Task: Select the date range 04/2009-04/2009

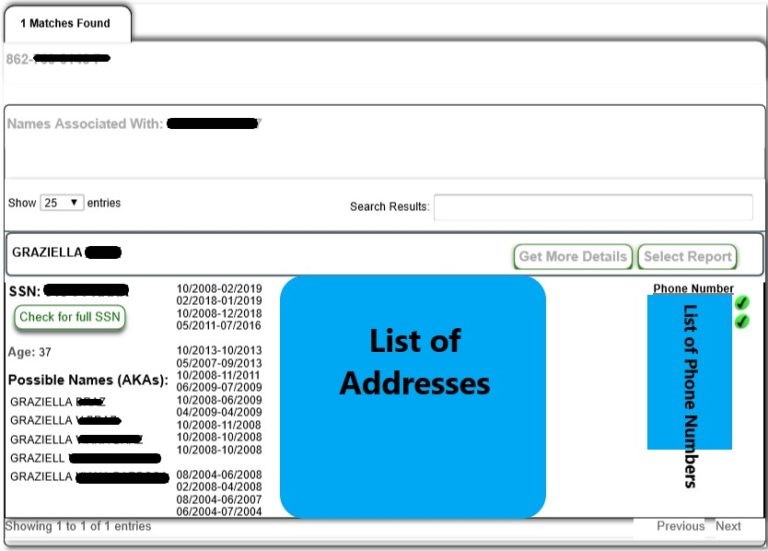Action: click(x=219, y=412)
